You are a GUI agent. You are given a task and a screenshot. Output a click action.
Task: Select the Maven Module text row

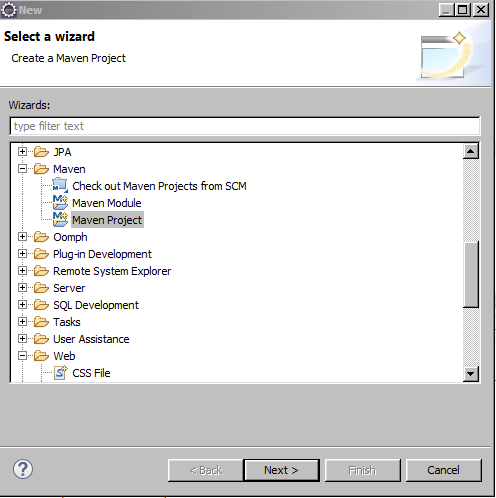click(107, 203)
